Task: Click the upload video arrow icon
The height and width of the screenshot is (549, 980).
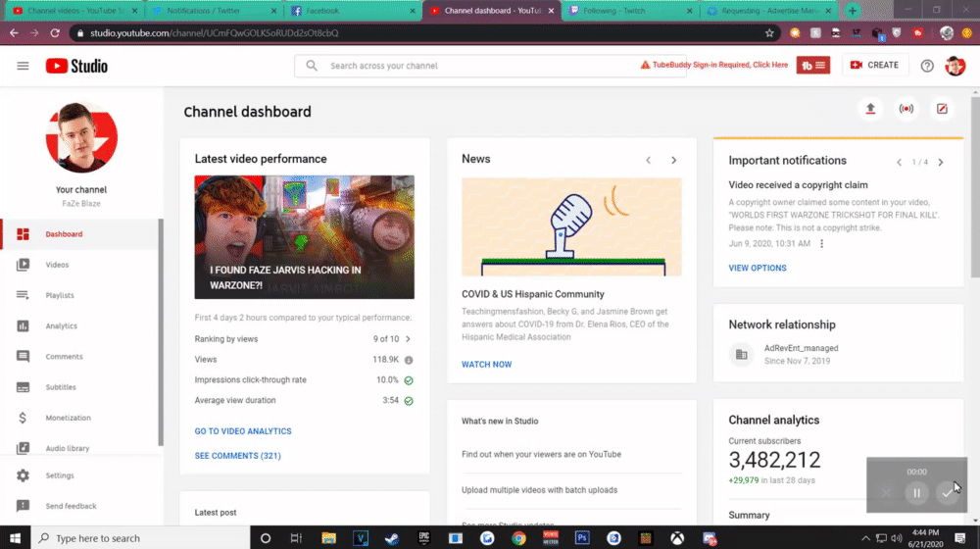Action: 870,109
